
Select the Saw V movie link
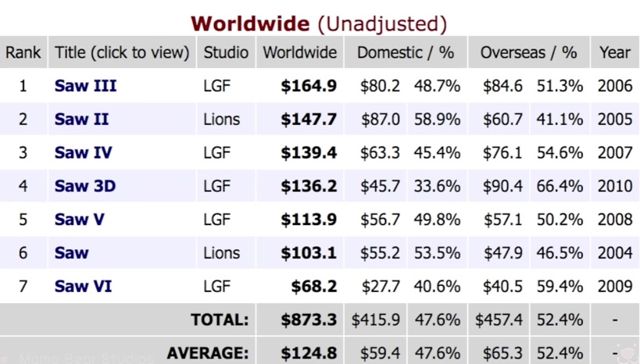(79, 219)
